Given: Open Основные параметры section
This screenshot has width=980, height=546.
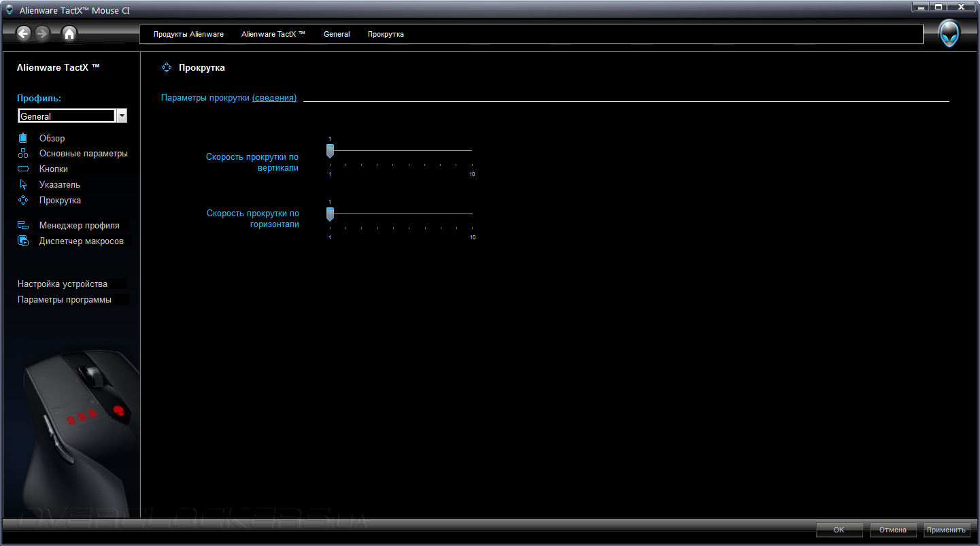Looking at the screenshot, I should click(84, 154).
